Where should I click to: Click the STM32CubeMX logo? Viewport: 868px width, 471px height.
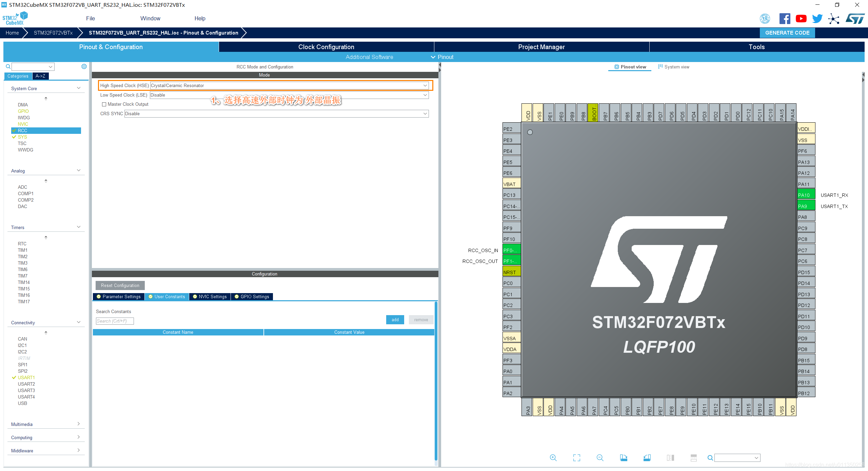point(15,19)
